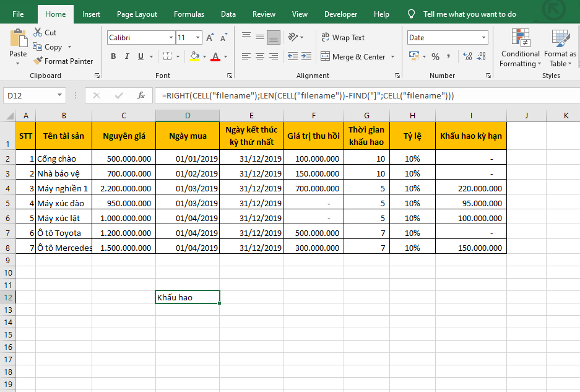Open the Page Layout tab
The width and height of the screenshot is (580, 392).
[137, 14]
